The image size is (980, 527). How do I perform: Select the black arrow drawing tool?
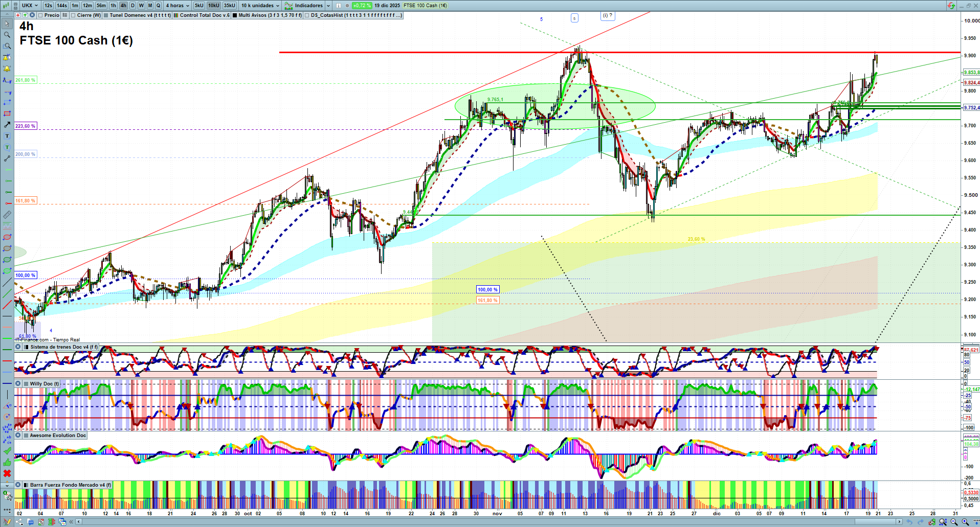(x=7, y=125)
